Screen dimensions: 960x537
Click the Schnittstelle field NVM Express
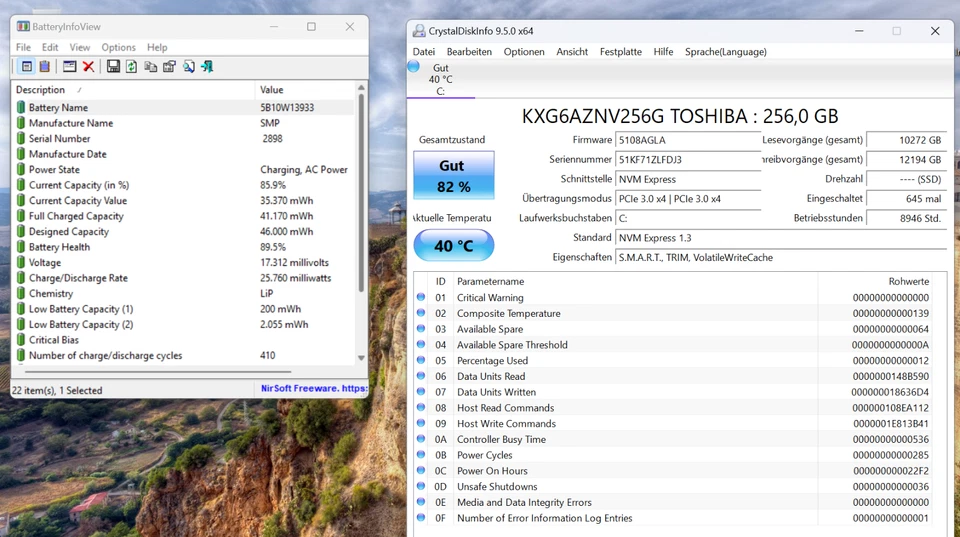coord(688,179)
